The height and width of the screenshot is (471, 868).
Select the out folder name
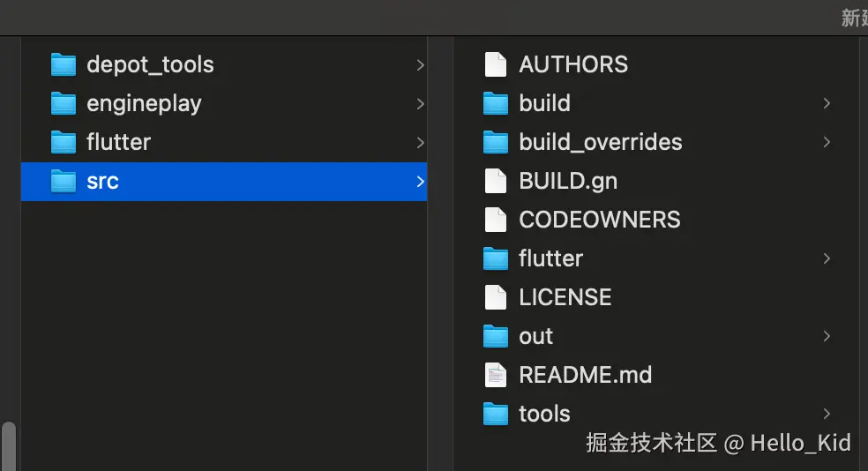[x=535, y=337]
